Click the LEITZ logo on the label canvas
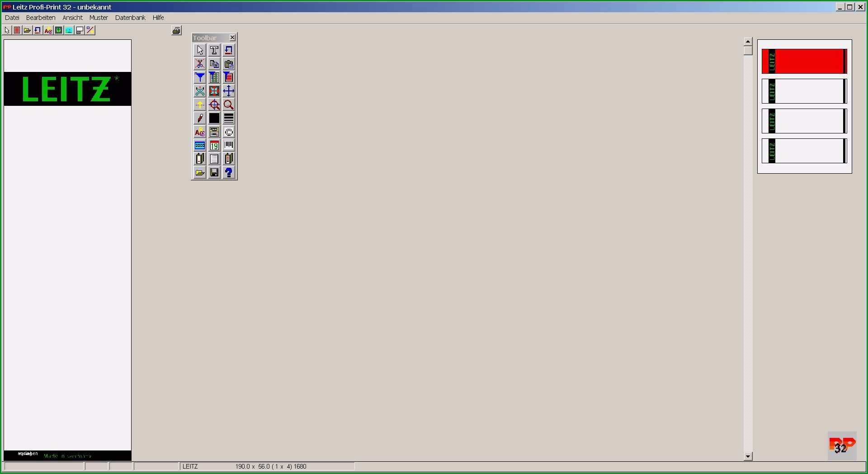The height and width of the screenshot is (474, 868). pyautogui.click(x=67, y=89)
